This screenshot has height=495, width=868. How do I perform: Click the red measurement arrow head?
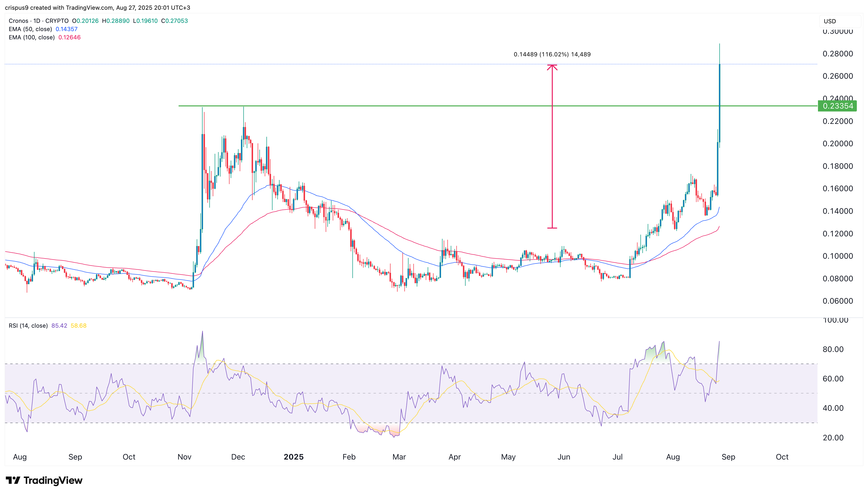[552, 67]
